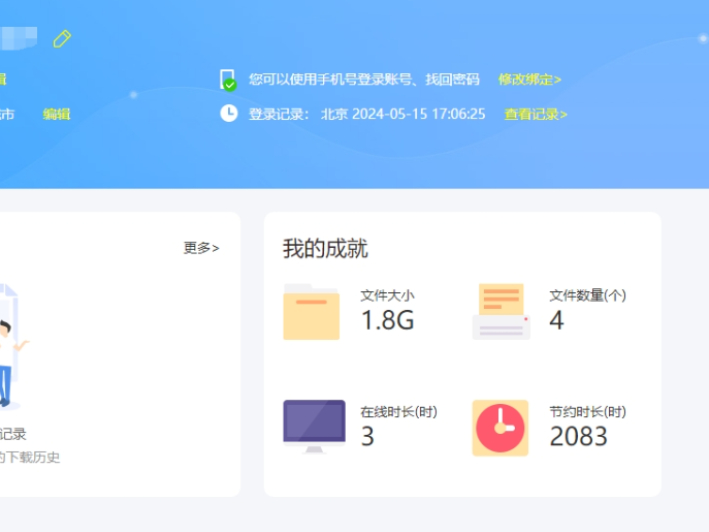Click the folder icon next to 文件大小
The height and width of the screenshot is (532, 709).
pos(311,312)
